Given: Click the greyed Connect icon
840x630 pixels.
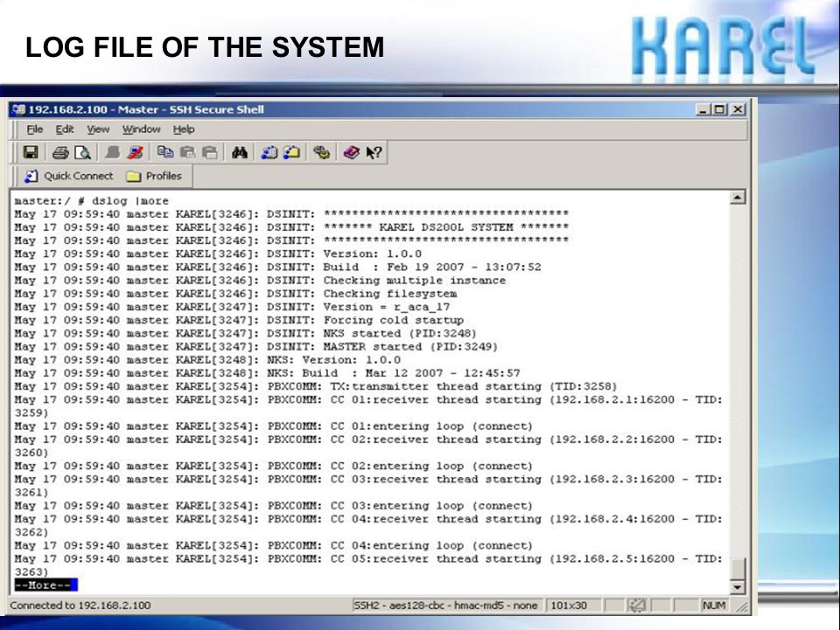Looking at the screenshot, I should tap(113, 152).
